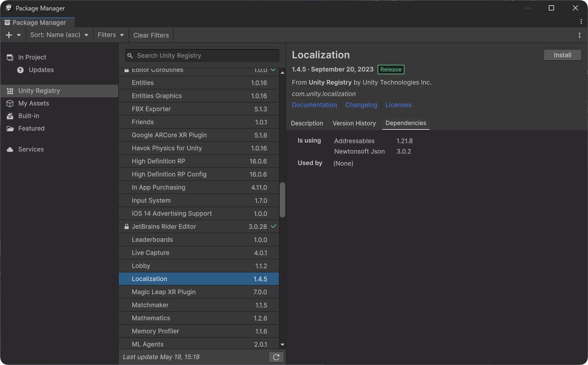Click the Unity logo in title bar

(8, 8)
